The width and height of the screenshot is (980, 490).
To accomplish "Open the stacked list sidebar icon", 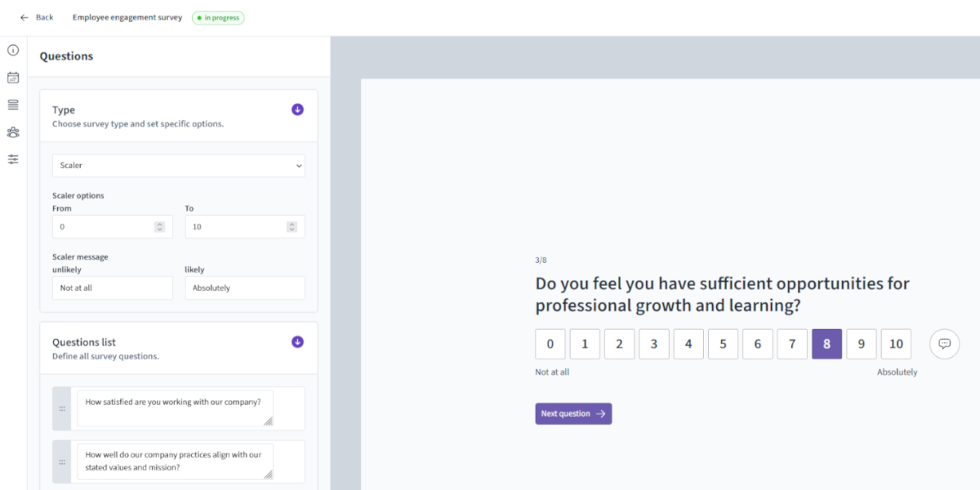I will point(13,105).
